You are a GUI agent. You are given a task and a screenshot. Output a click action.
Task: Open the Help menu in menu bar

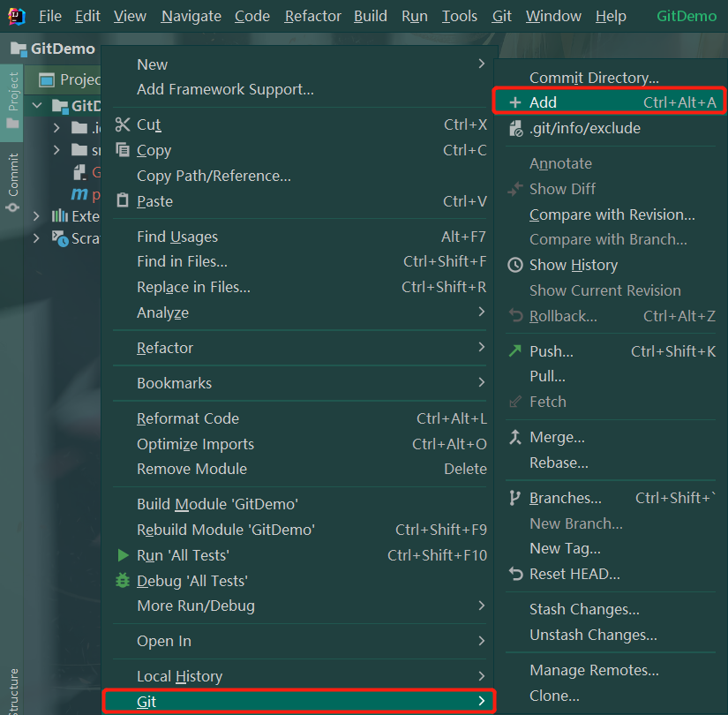click(x=611, y=16)
